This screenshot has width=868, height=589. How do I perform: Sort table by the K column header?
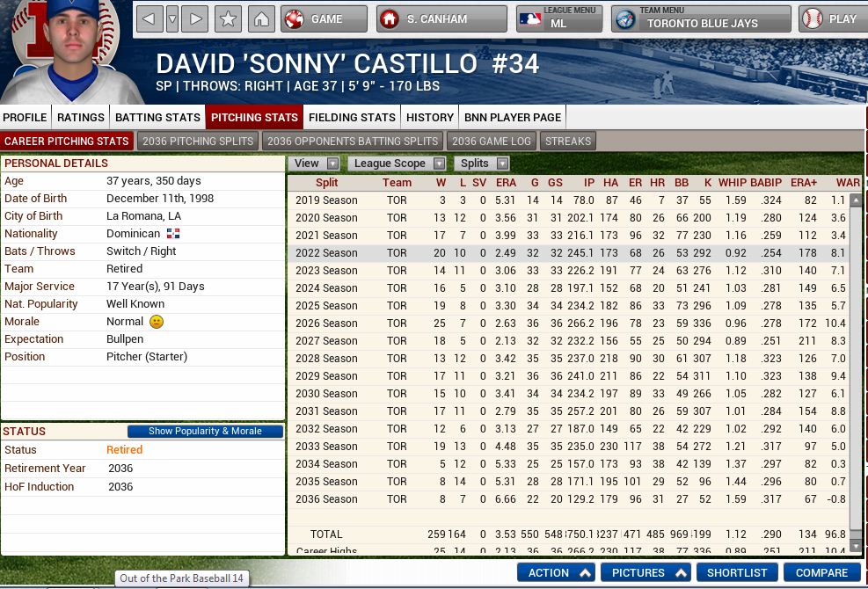[707, 183]
